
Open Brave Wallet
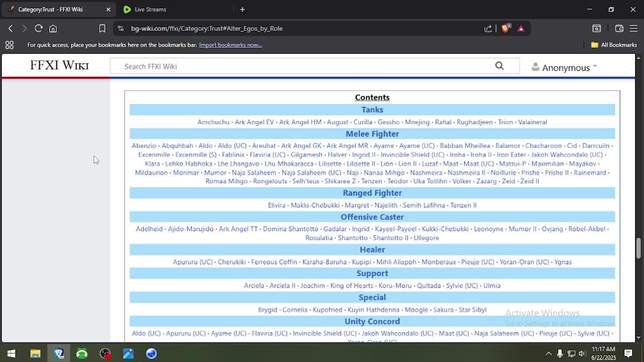619,29
